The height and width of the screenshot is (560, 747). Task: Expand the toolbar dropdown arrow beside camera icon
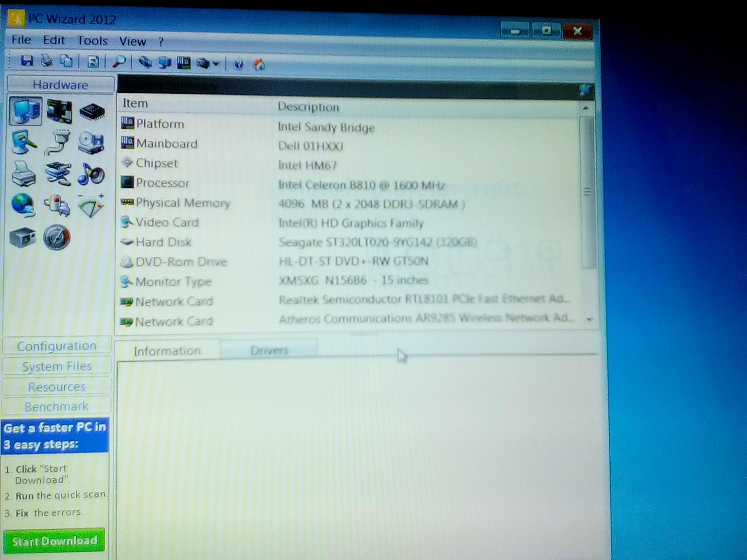[216, 64]
